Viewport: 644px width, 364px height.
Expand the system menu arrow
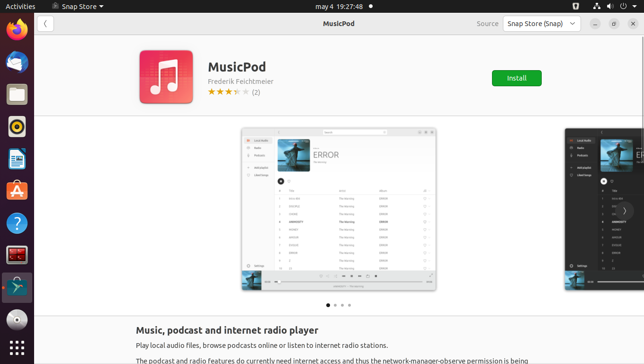click(x=635, y=7)
